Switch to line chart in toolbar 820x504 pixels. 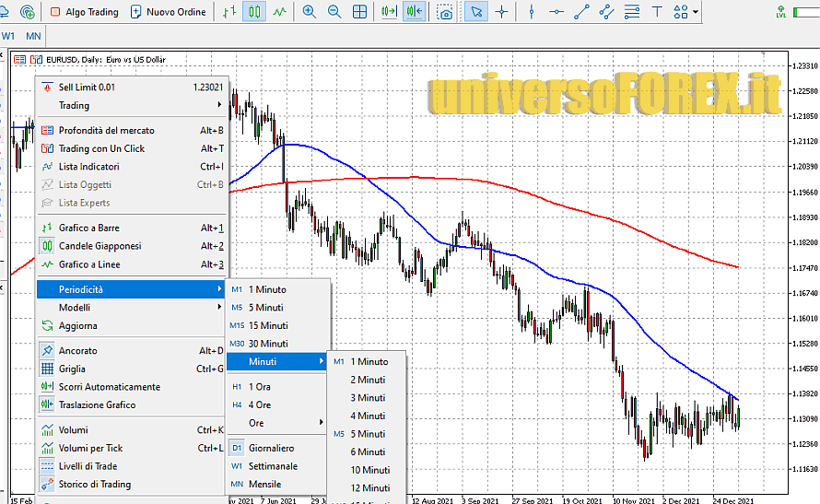(x=279, y=12)
